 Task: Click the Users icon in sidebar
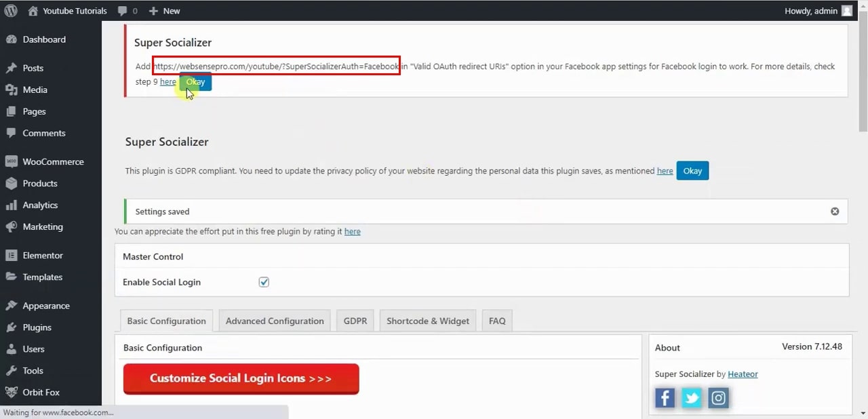click(11, 348)
